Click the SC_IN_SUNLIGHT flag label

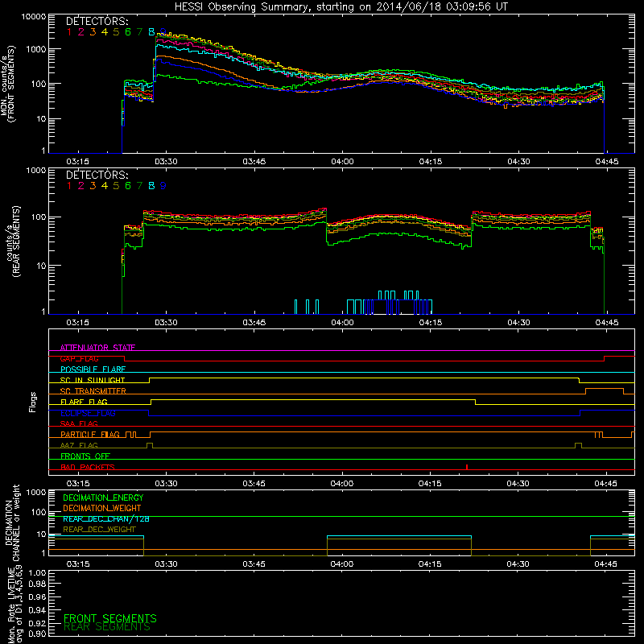coord(93,380)
